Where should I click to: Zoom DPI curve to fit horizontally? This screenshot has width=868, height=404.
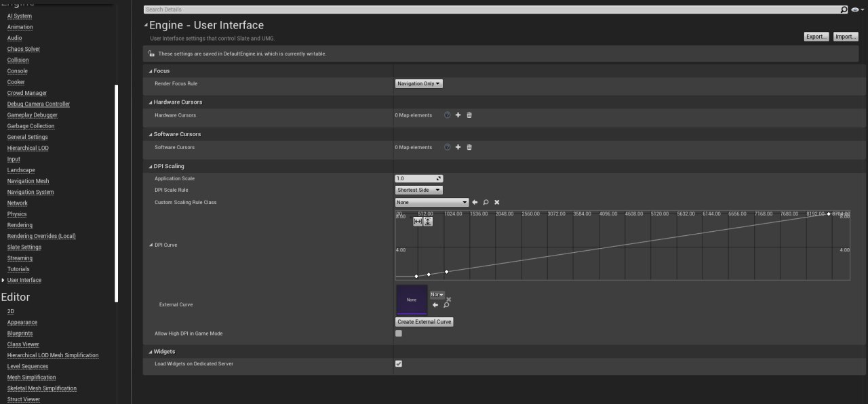(x=418, y=221)
